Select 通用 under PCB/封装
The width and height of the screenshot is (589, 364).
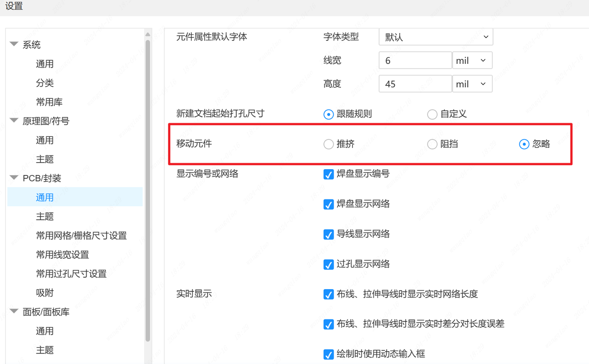click(75, 197)
